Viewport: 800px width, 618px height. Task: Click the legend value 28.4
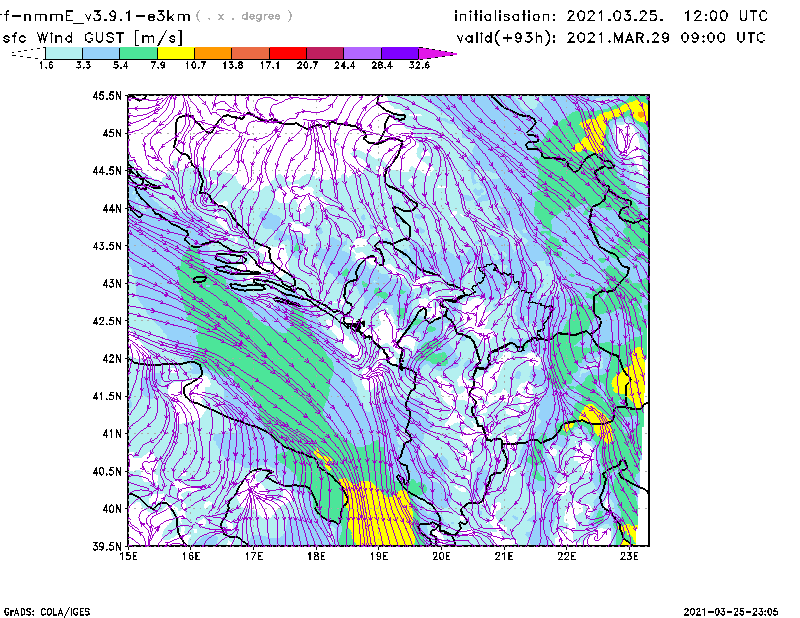pyautogui.click(x=382, y=65)
